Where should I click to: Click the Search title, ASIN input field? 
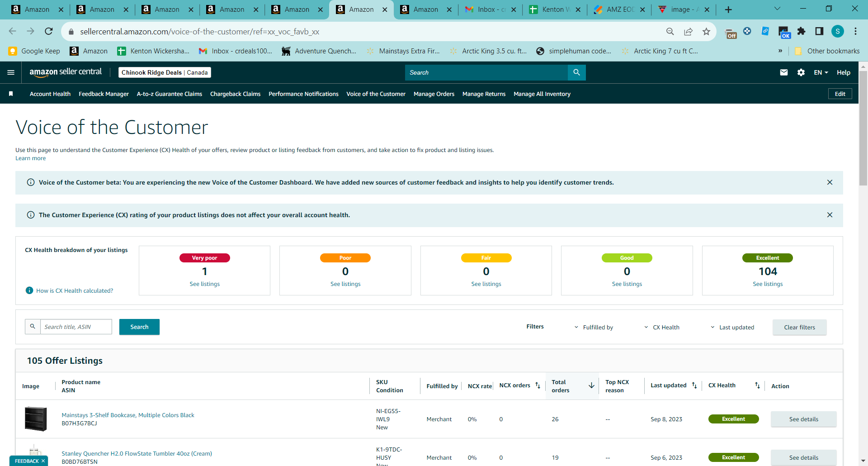pyautogui.click(x=76, y=327)
